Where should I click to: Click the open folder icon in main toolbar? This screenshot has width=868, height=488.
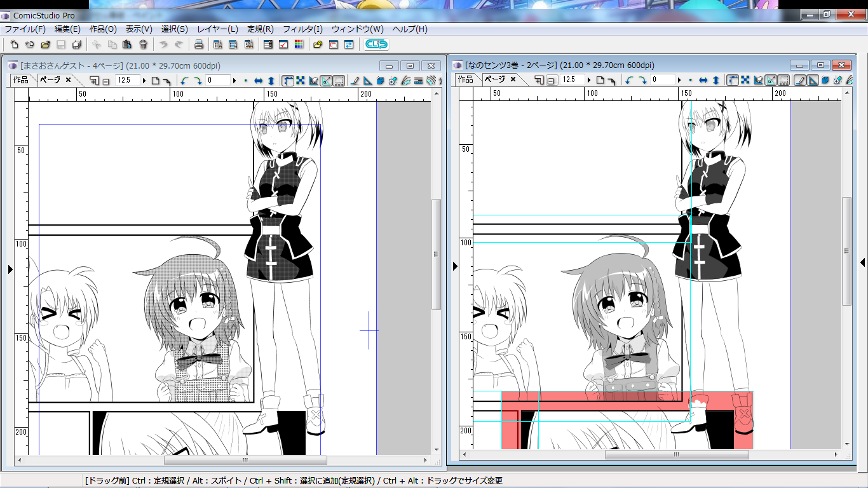point(45,44)
